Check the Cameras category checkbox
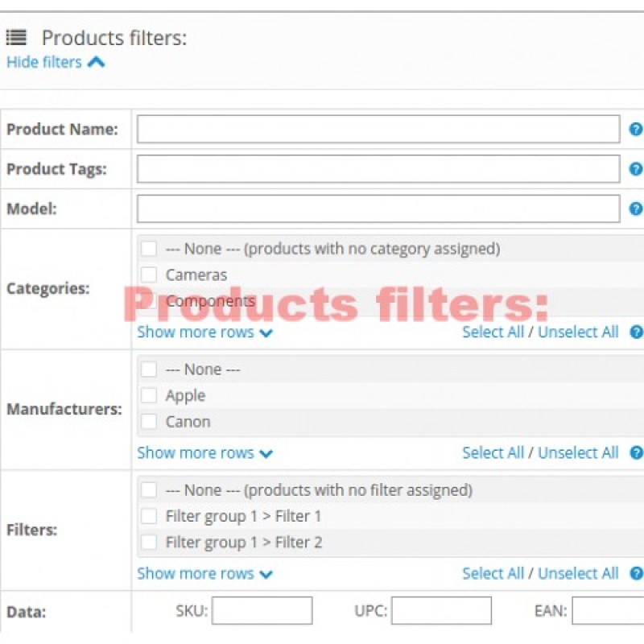The height and width of the screenshot is (644, 644). coord(148,274)
